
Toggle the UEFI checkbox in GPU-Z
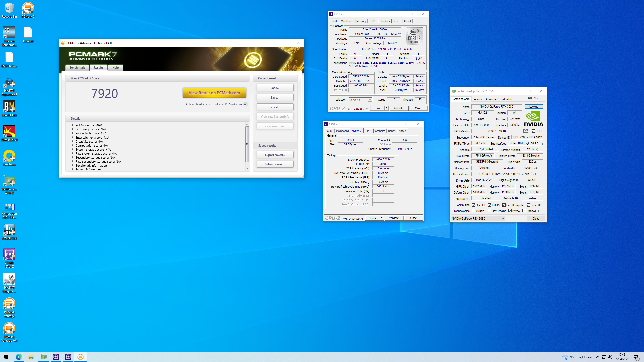click(533, 131)
